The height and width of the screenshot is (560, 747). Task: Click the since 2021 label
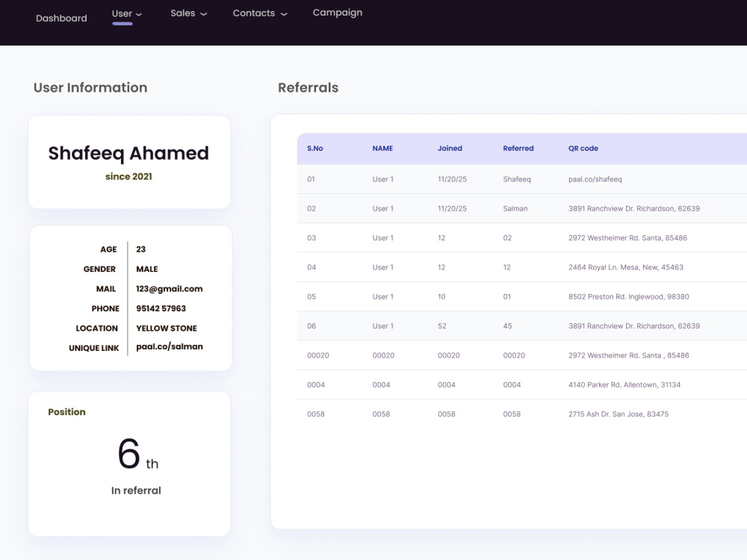pos(128,177)
